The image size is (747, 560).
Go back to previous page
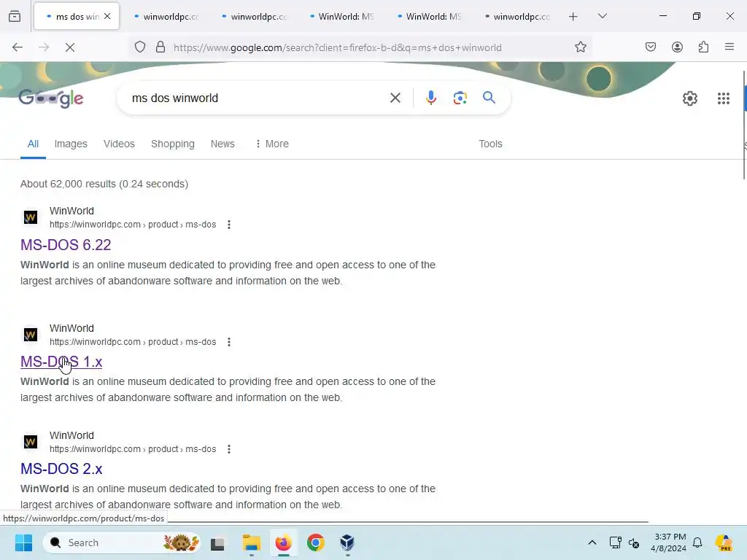tap(18, 47)
